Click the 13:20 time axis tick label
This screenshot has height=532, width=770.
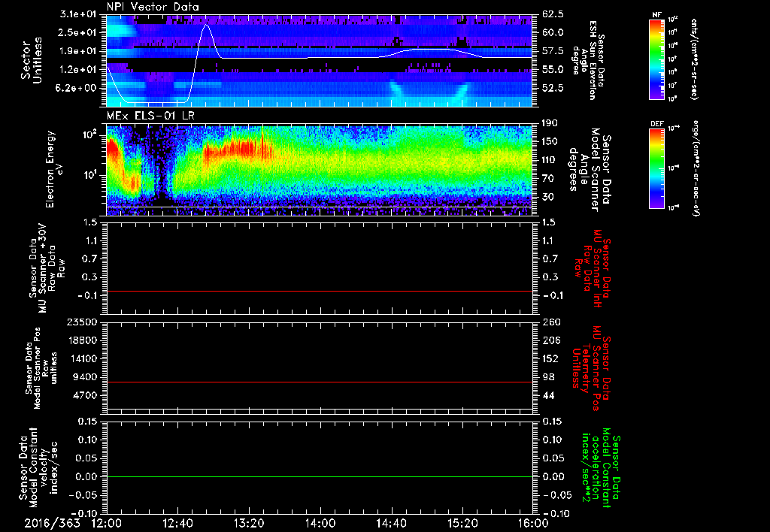(x=249, y=523)
